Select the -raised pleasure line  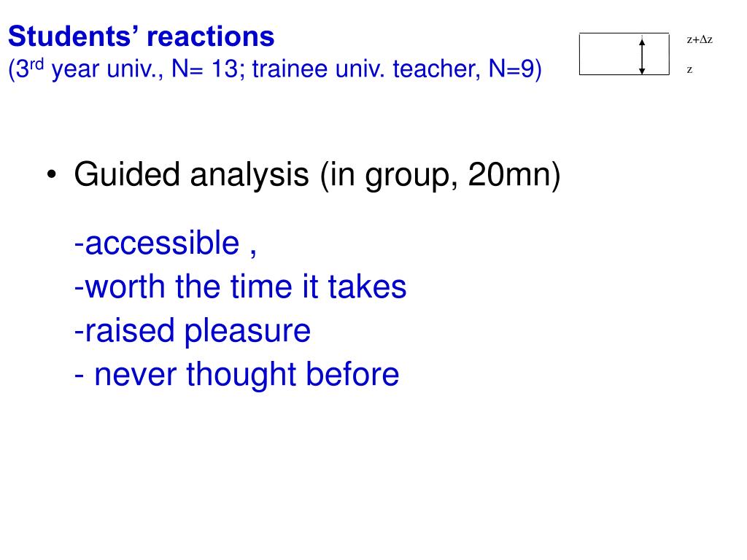(x=193, y=331)
